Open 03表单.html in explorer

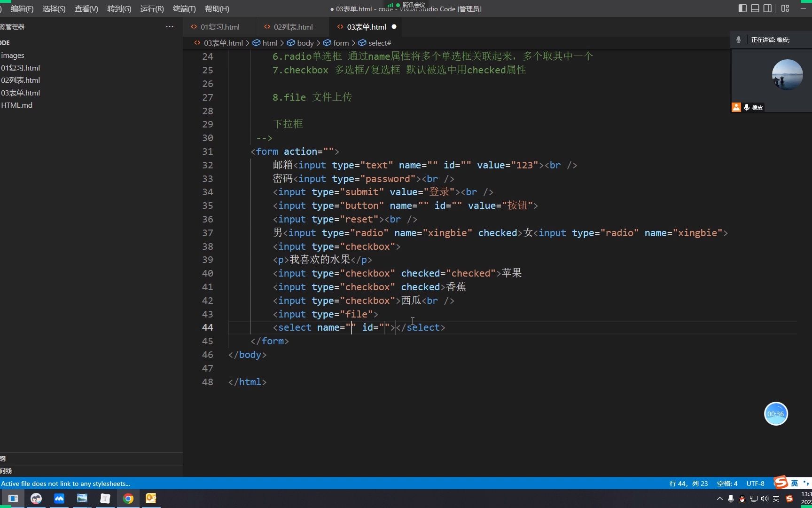point(91,93)
